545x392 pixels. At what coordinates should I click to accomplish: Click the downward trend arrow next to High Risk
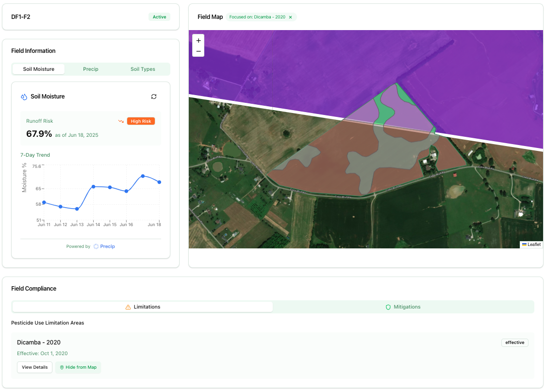pyautogui.click(x=121, y=121)
